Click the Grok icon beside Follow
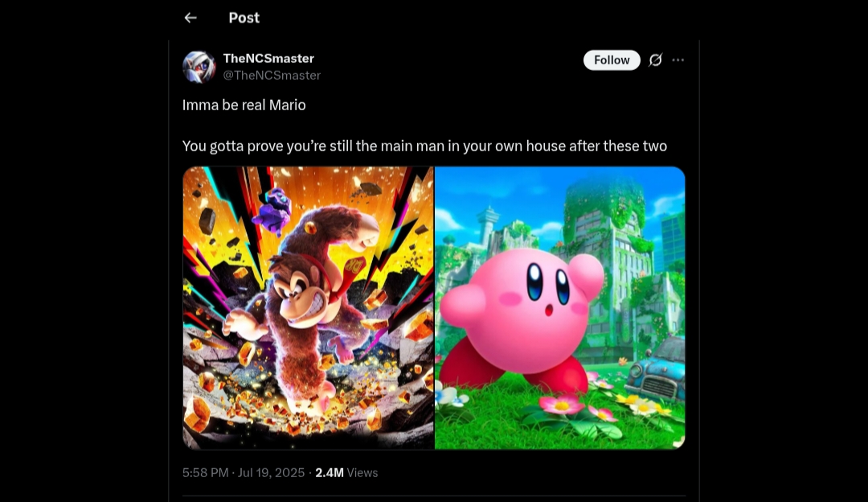 (x=656, y=60)
